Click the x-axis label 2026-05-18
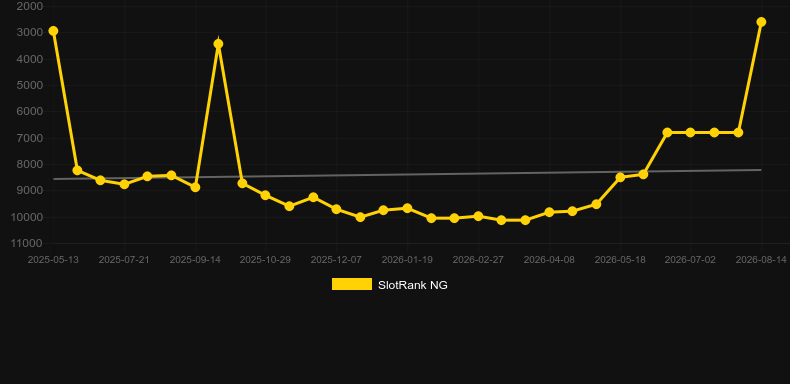Viewport: 790px width, 384px height. 620,260
